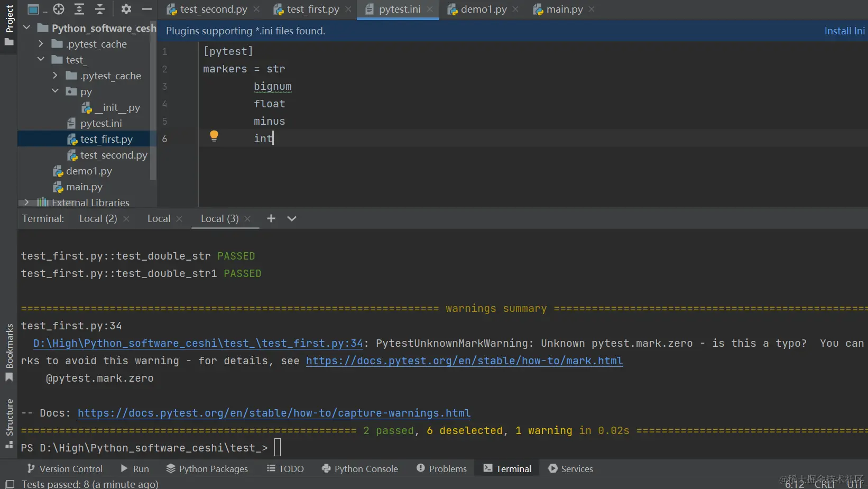Click the 'bignum' marker line in editor

[273, 87]
